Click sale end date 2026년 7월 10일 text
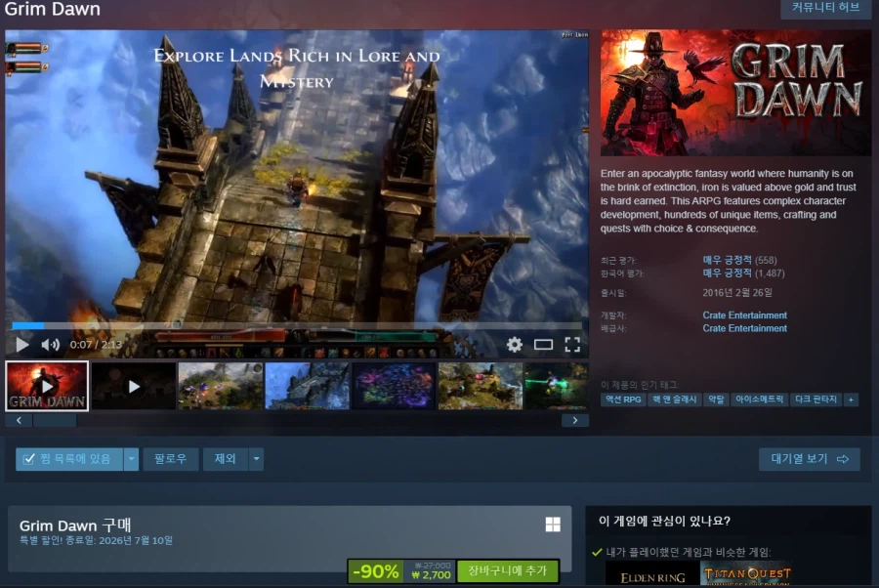 pos(136,541)
